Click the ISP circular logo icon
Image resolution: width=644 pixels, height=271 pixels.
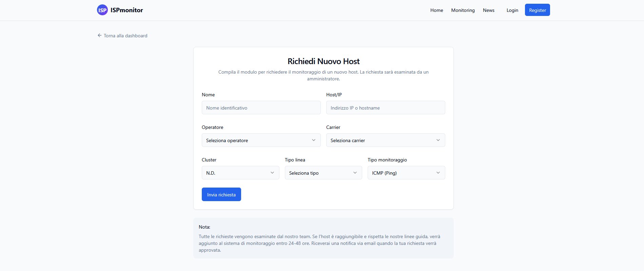(x=102, y=10)
